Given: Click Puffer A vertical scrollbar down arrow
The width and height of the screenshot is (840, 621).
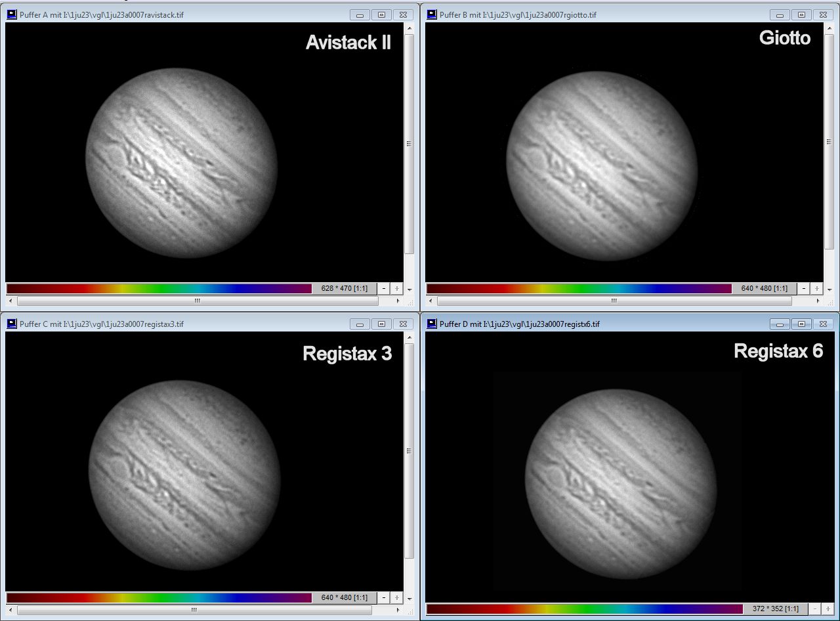Looking at the screenshot, I should 409,289.
